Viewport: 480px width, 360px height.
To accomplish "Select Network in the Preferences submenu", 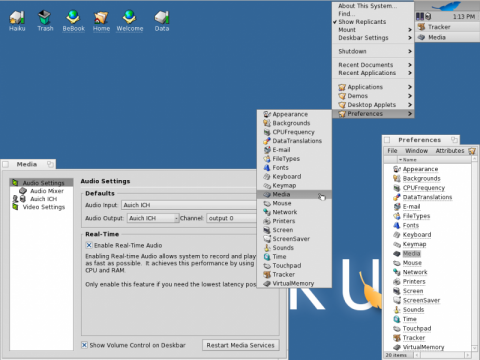I will click(294, 212).
